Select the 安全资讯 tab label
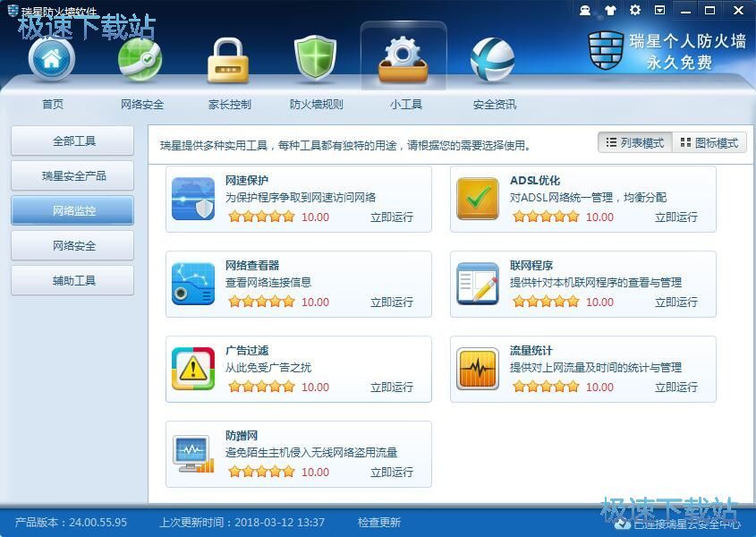Viewport: 756px width, 537px height. (494, 104)
